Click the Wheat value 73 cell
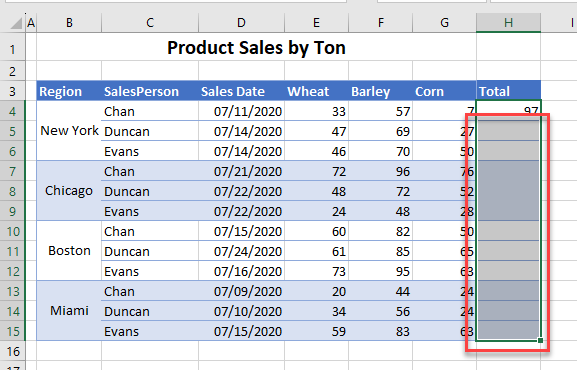The image size is (577, 370). (316, 271)
